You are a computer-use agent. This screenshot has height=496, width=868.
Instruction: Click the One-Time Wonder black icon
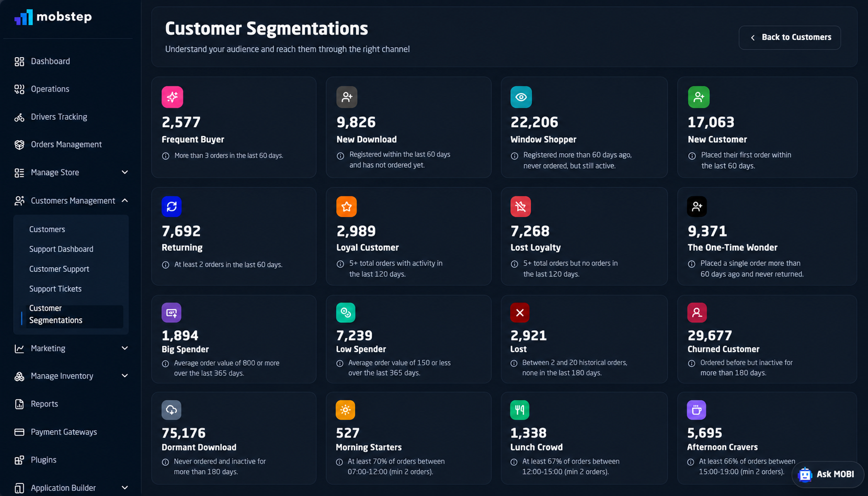tap(696, 207)
